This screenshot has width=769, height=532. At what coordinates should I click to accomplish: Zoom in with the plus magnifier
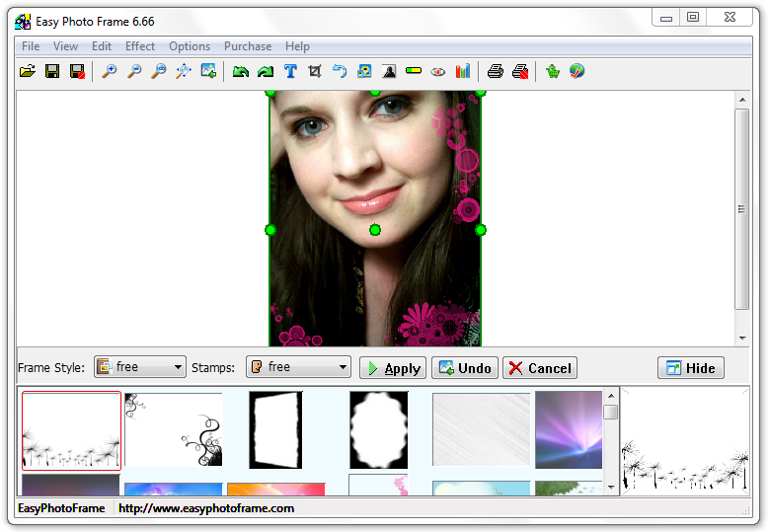(x=109, y=72)
